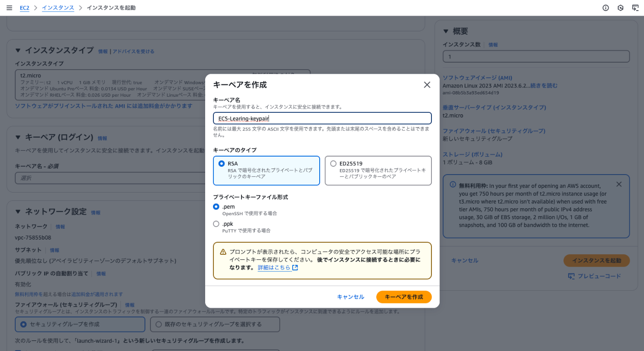Collapse the ネットワーク設定 section
Viewport: 644px width, 351px height.
tap(18, 212)
